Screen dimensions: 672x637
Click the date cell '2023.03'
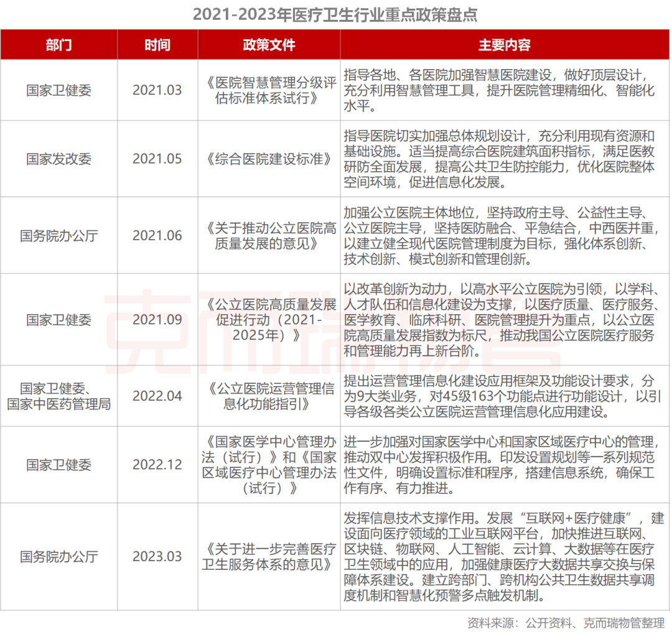(157, 557)
